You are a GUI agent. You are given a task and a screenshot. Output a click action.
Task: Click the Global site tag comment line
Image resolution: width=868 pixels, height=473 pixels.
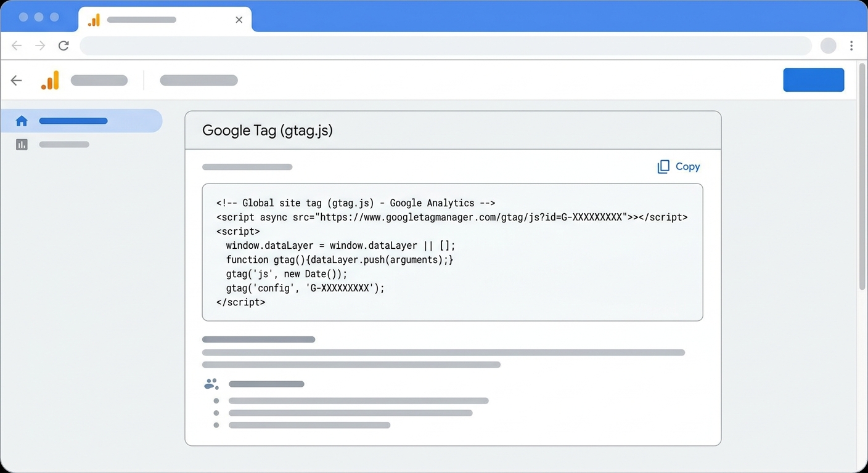pyautogui.click(x=356, y=203)
